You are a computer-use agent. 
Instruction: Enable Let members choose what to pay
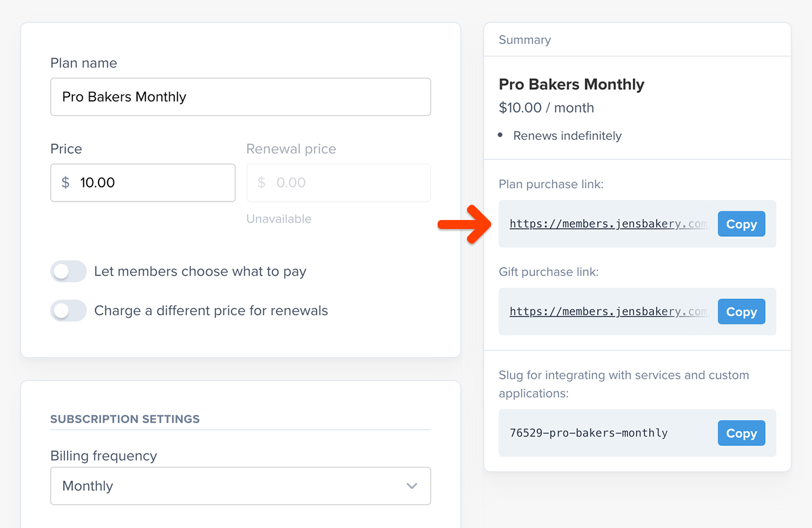pos(68,271)
